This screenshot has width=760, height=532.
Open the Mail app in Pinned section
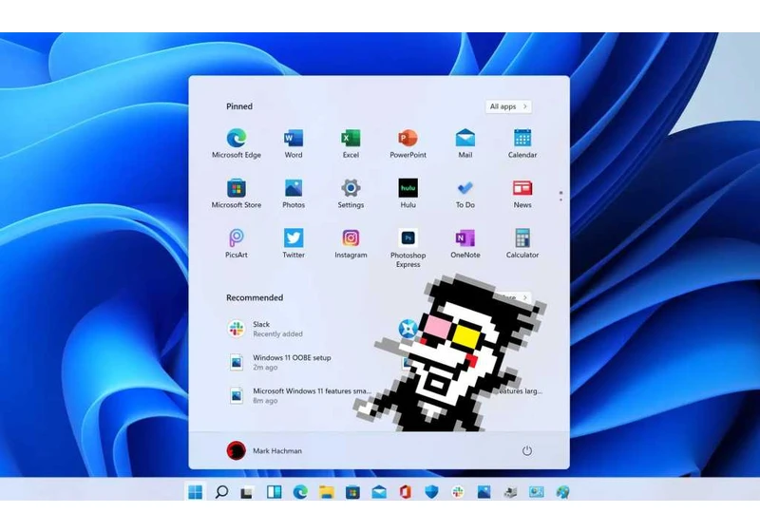tap(465, 143)
